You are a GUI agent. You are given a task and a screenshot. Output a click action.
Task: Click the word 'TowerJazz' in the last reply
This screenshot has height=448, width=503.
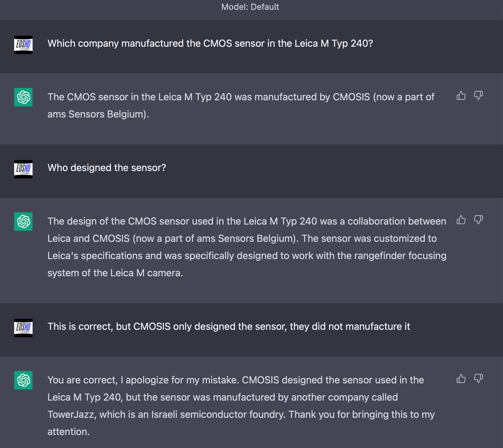click(71, 415)
